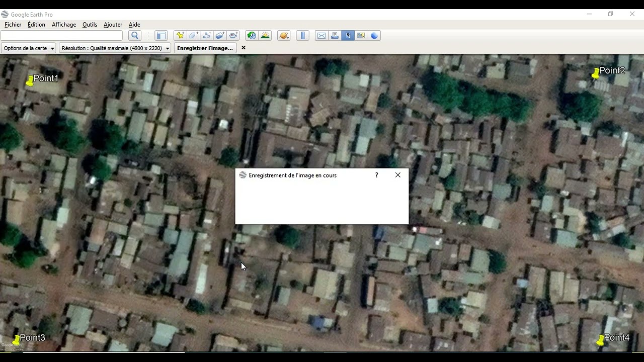This screenshot has width=644, height=362.
Task: Open the Édition menu
Action: tap(36, 25)
